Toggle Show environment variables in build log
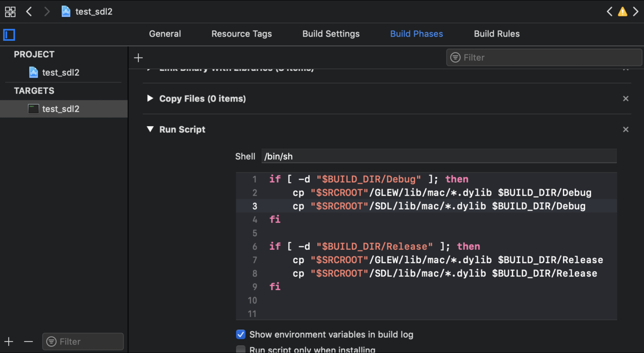The height and width of the screenshot is (353, 644). point(241,334)
